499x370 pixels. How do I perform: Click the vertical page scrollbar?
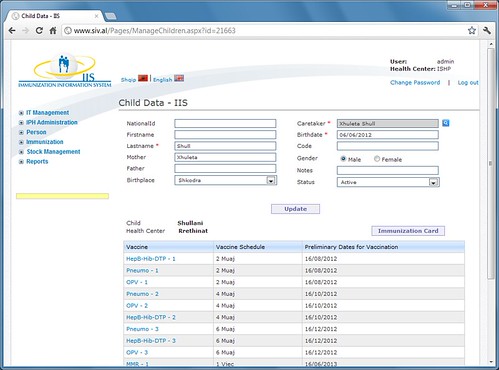click(x=490, y=163)
